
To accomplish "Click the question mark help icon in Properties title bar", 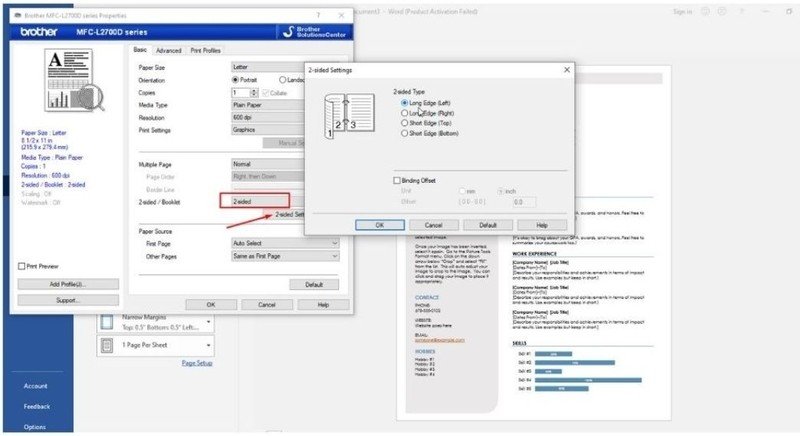I will tap(318, 16).
